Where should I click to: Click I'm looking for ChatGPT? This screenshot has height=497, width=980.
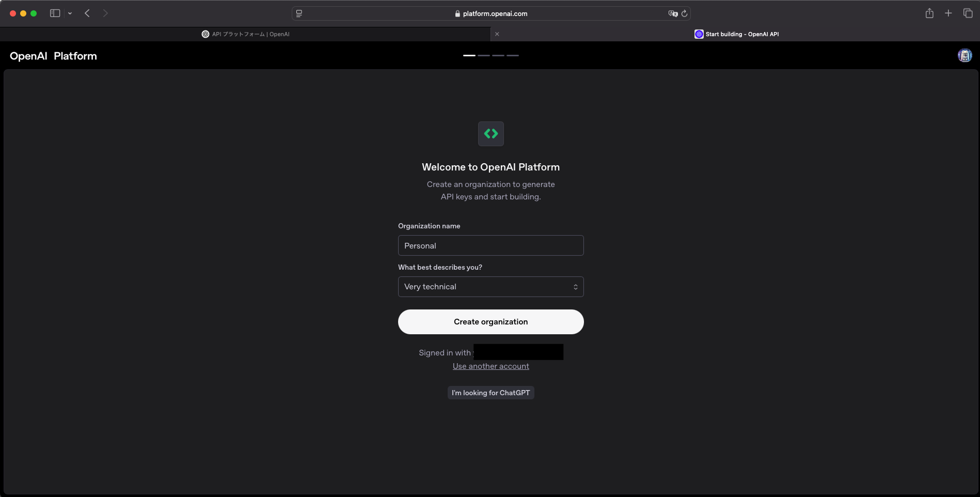click(491, 393)
